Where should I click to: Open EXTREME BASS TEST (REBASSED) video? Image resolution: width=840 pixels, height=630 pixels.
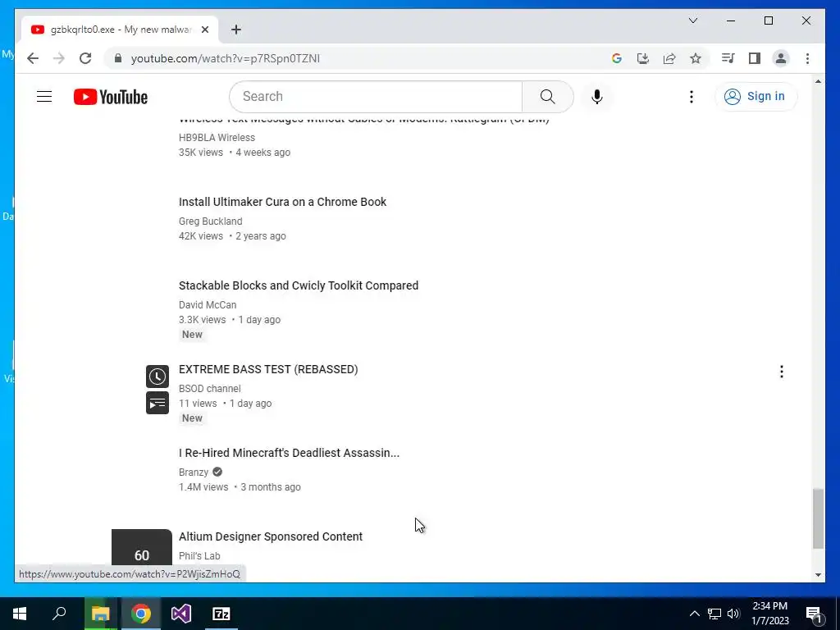coord(268,369)
